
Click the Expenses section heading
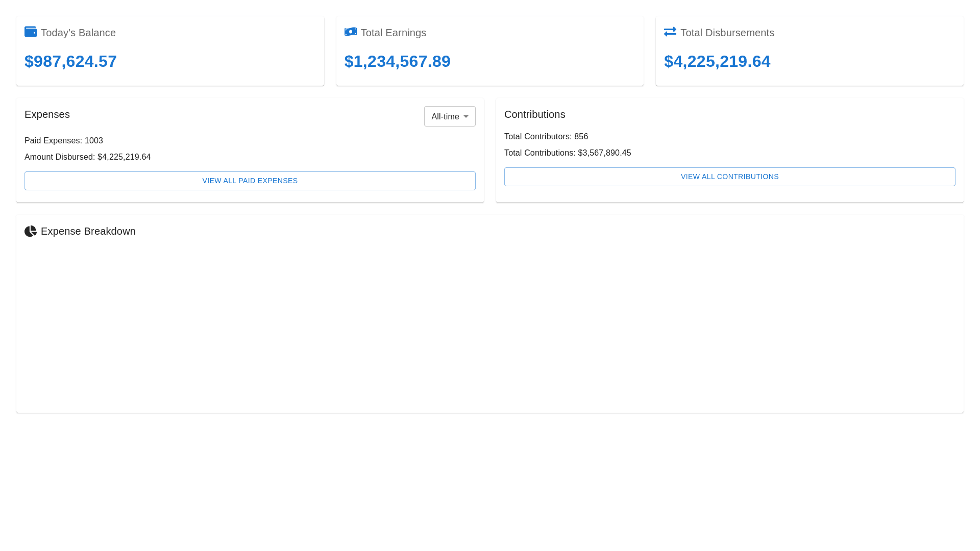click(x=47, y=114)
